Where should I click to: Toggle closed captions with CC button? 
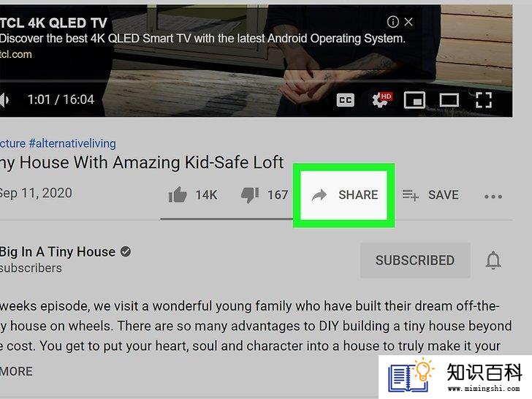[x=346, y=100]
